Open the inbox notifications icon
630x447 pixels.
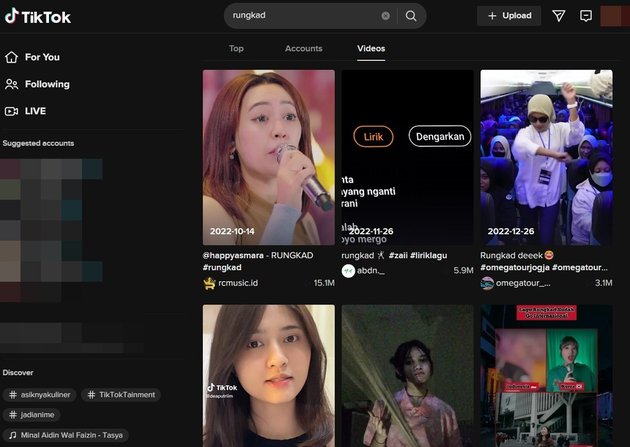coord(586,16)
